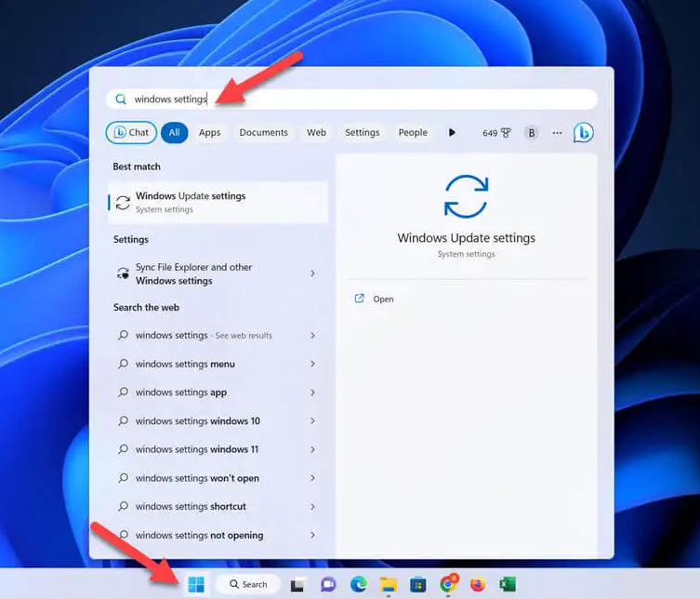Show more filter tabs with play arrow

point(452,133)
